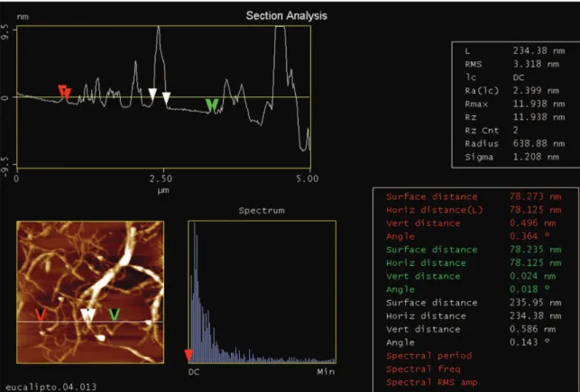Viewport: 580px width, 392px height.
Task: Click the white marker on AFM image
Action: coord(88,315)
